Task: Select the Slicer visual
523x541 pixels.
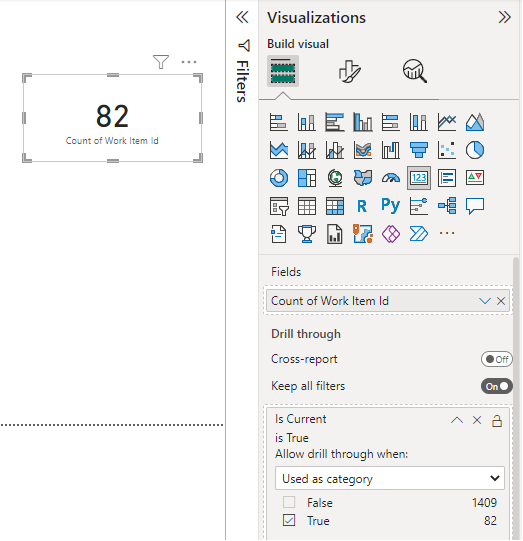Action: (278, 206)
